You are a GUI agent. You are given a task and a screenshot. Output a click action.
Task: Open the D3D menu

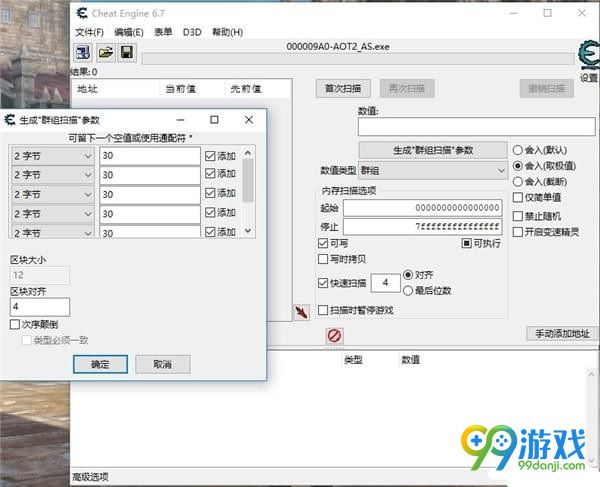point(192,32)
